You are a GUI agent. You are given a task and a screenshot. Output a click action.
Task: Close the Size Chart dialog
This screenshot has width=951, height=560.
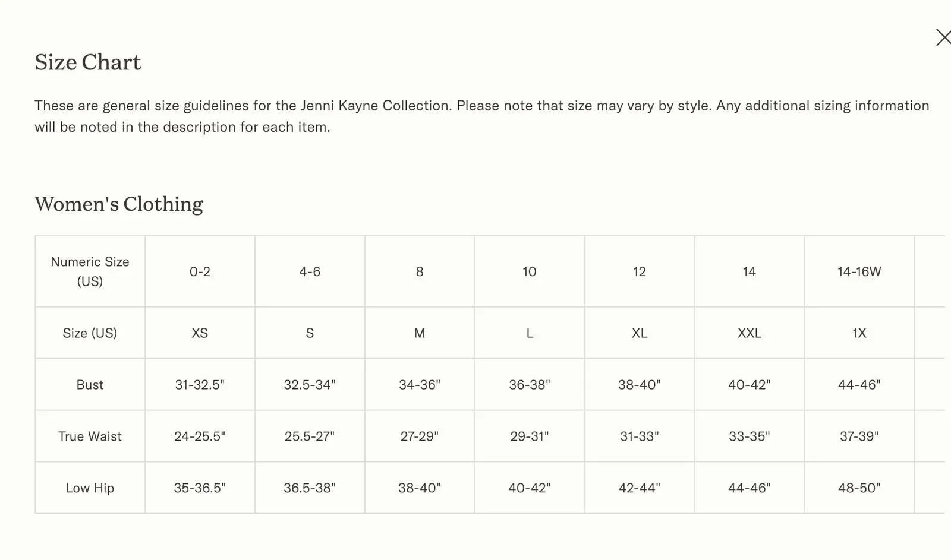pos(943,37)
